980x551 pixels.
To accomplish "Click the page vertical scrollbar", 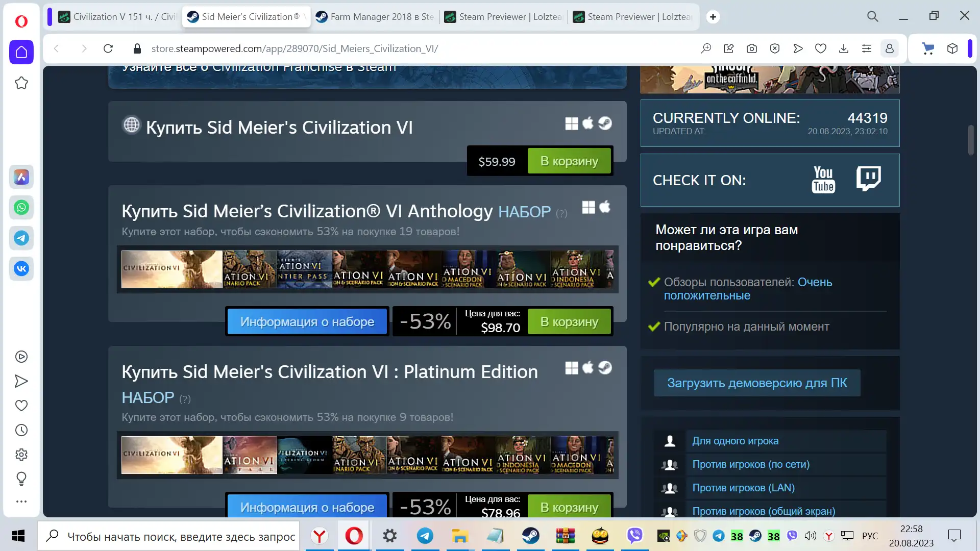I will [971, 140].
